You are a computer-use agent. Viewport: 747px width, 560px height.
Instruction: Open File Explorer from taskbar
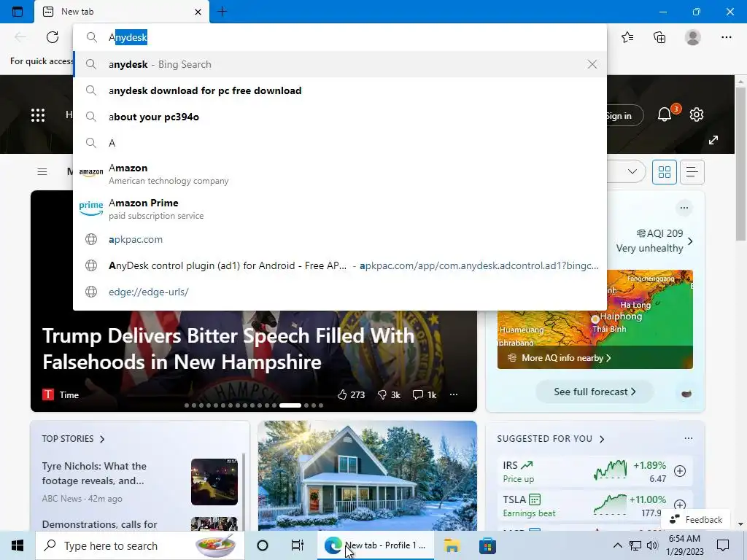click(x=451, y=545)
